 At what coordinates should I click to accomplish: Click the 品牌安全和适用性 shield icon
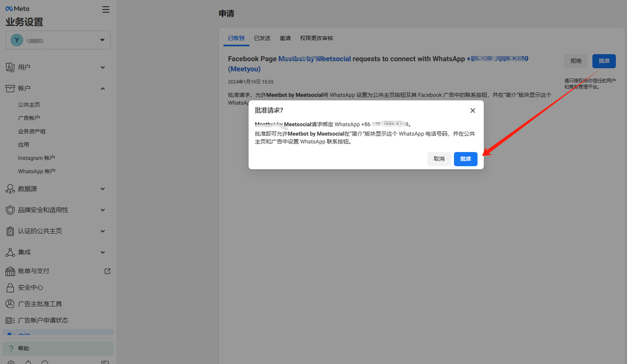pos(10,210)
